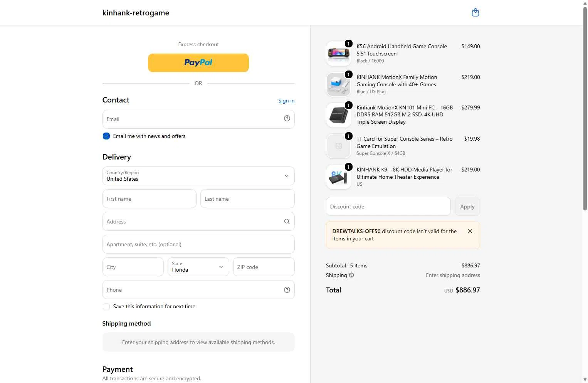Image resolution: width=588 pixels, height=383 pixels.
Task: Click the Email field help icon
Action: point(287,119)
